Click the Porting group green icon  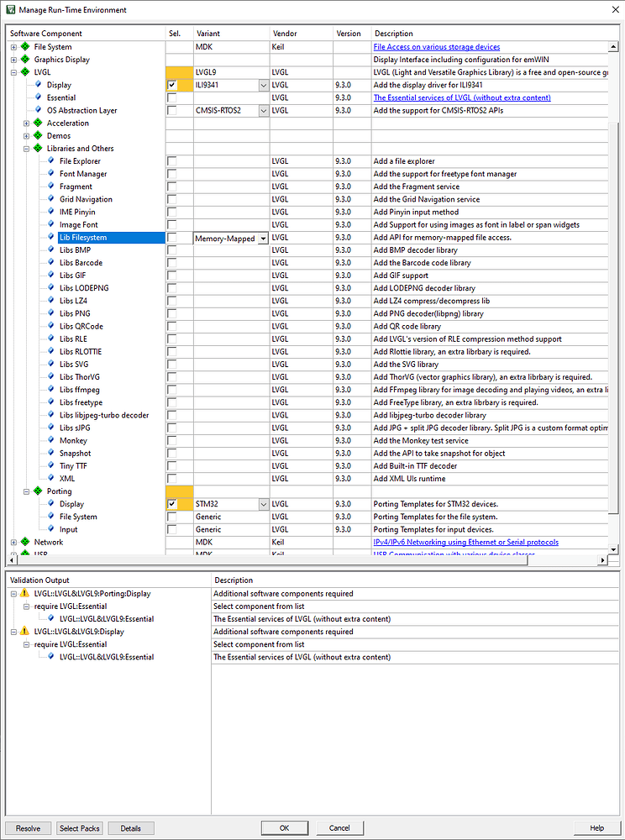pos(38,491)
